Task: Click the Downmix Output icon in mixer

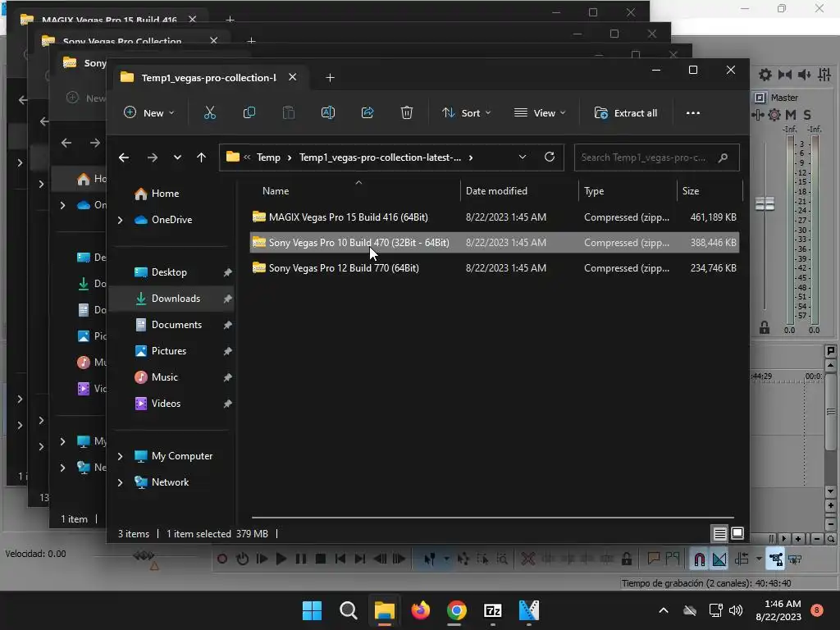Action: [785, 75]
